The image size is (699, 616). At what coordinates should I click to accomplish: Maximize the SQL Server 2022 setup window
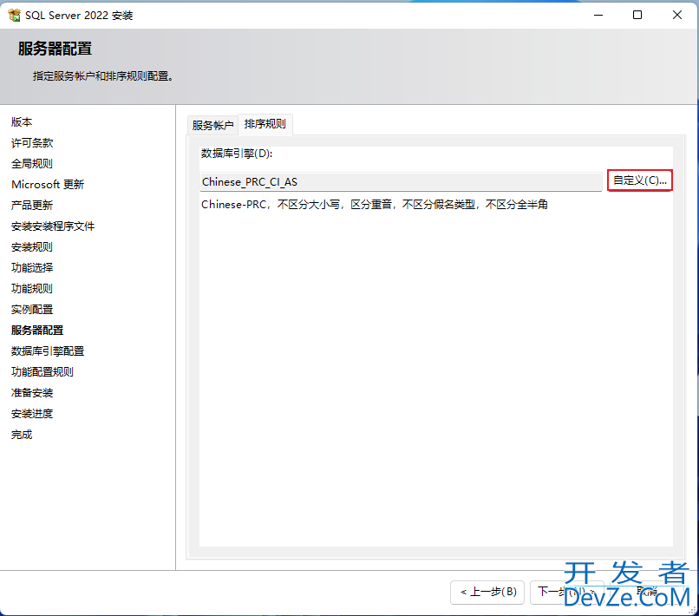[637, 15]
